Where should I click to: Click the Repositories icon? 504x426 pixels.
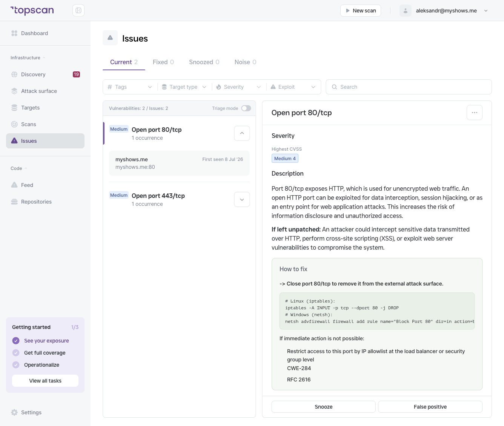(x=14, y=202)
